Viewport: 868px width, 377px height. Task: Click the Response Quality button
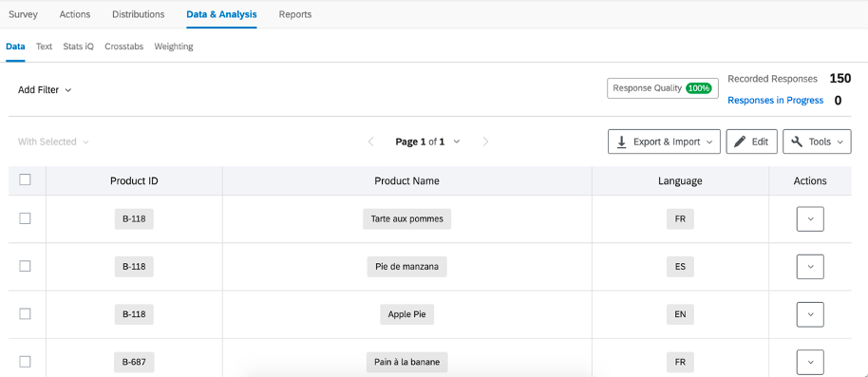[662, 88]
